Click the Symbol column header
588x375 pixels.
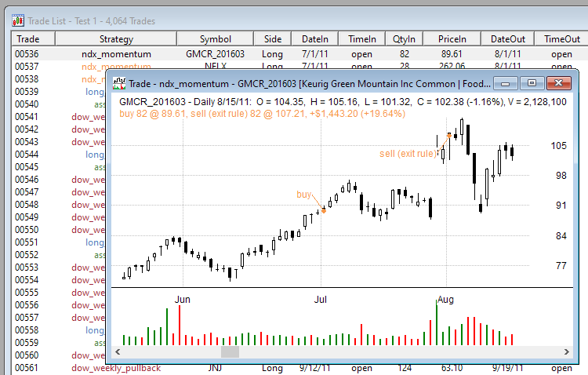(216, 38)
